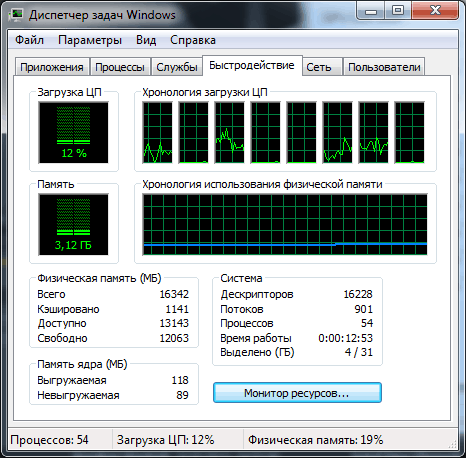
Task: Switch to the Пользователи tab
Action: point(384,67)
